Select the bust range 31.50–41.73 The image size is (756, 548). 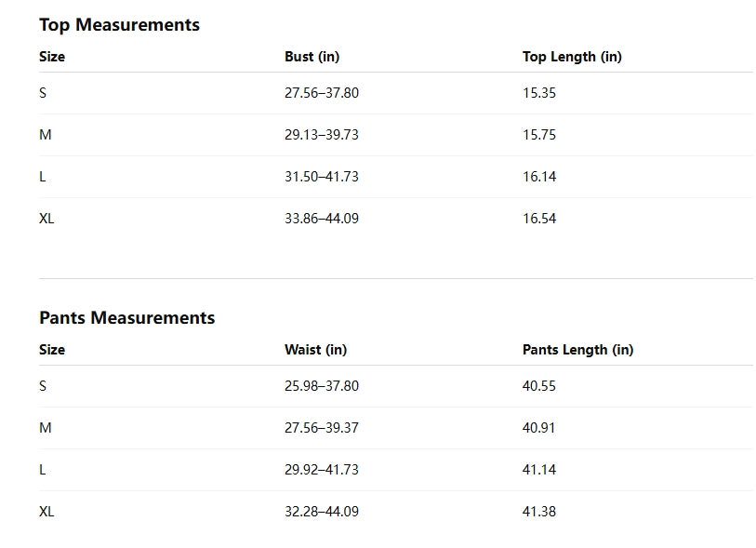click(x=321, y=177)
